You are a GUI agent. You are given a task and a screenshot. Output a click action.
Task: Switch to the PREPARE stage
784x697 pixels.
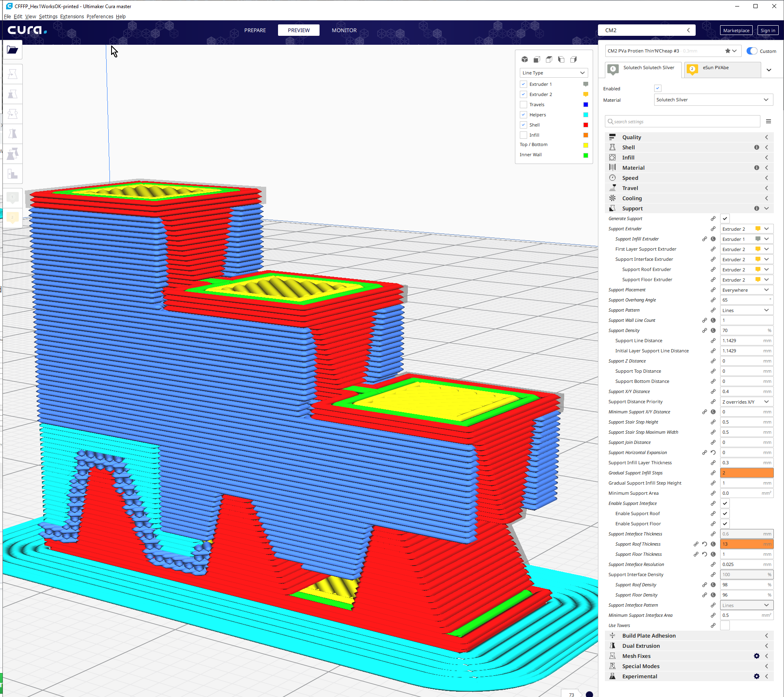pos(255,30)
